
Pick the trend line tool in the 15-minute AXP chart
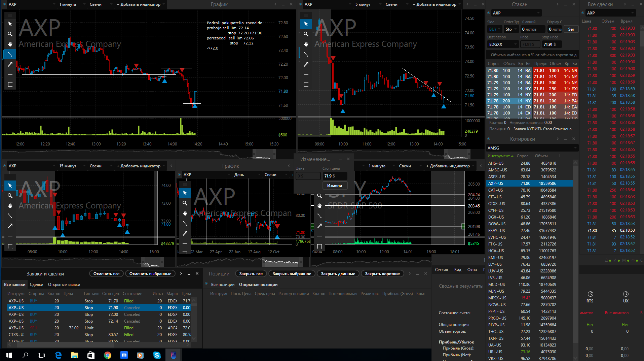(x=10, y=216)
